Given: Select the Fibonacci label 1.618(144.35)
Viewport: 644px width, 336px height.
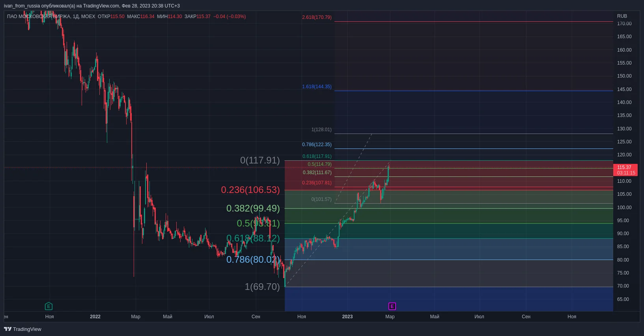Looking at the screenshot, I should click(x=317, y=87).
